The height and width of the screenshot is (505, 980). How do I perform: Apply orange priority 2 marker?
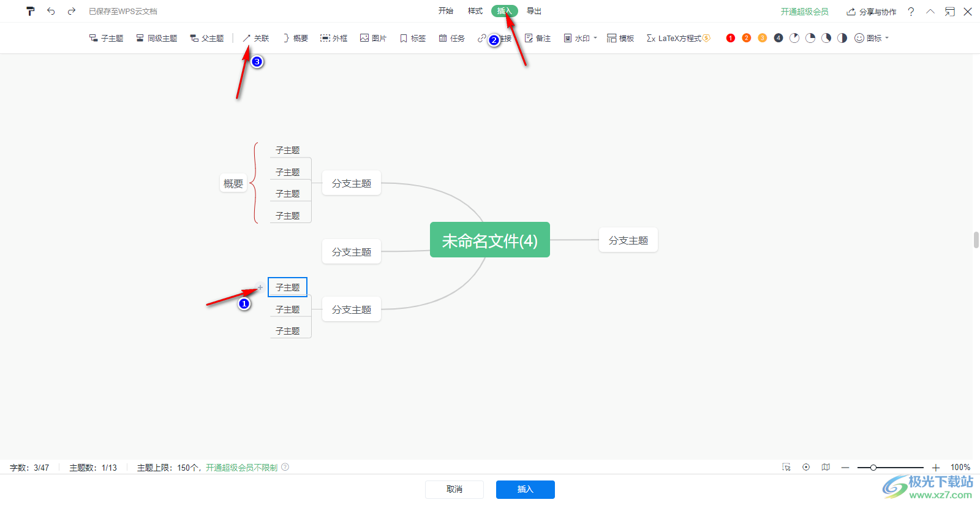pyautogui.click(x=746, y=38)
